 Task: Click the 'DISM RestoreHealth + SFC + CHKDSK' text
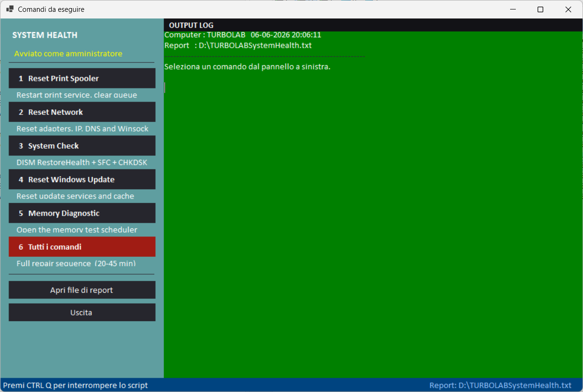(82, 162)
